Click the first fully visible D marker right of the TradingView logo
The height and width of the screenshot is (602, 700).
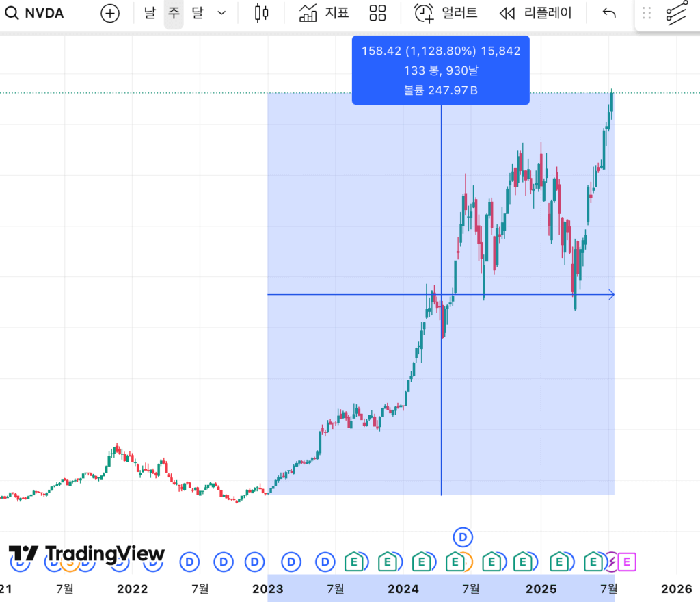point(190,562)
